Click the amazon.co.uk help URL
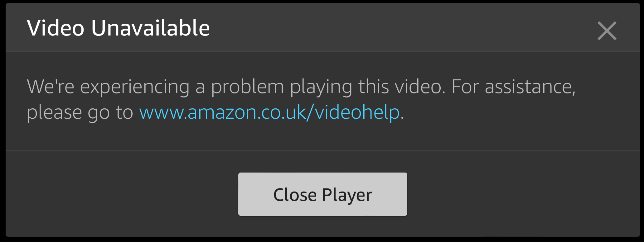This screenshot has height=242, width=644. coord(269,112)
